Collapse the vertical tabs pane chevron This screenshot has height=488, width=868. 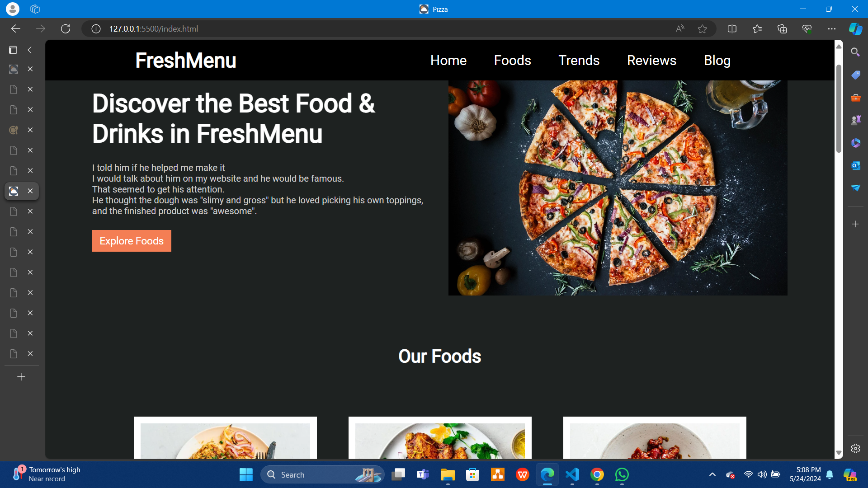click(30, 50)
